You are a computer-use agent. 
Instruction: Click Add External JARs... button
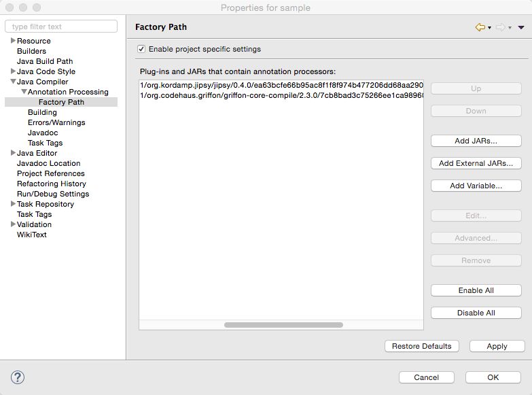pyautogui.click(x=476, y=163)
